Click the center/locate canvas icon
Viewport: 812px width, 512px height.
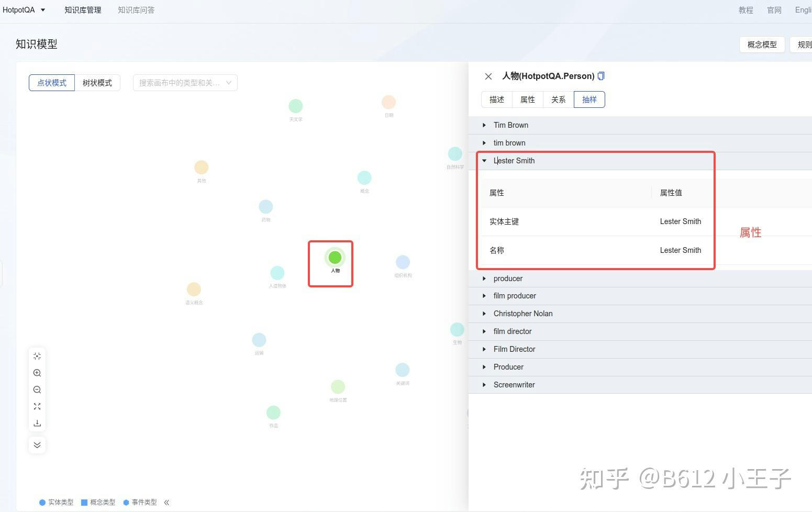coord(37,356)
